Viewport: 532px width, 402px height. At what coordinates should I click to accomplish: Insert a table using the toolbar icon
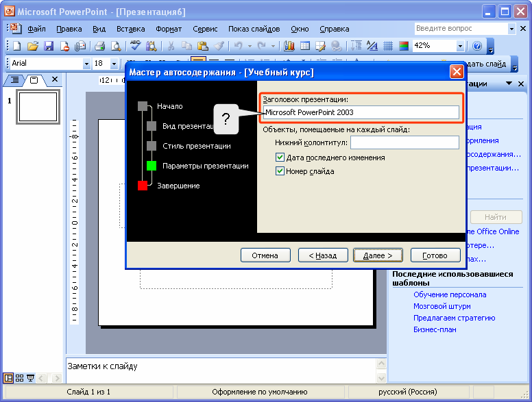coord(305,46)
